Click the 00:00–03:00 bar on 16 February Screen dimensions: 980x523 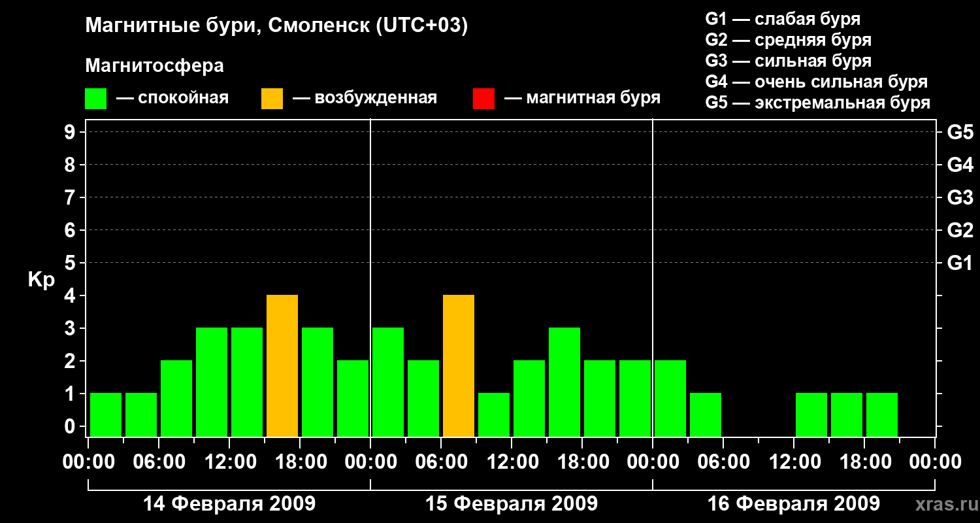tap(670, 398)
